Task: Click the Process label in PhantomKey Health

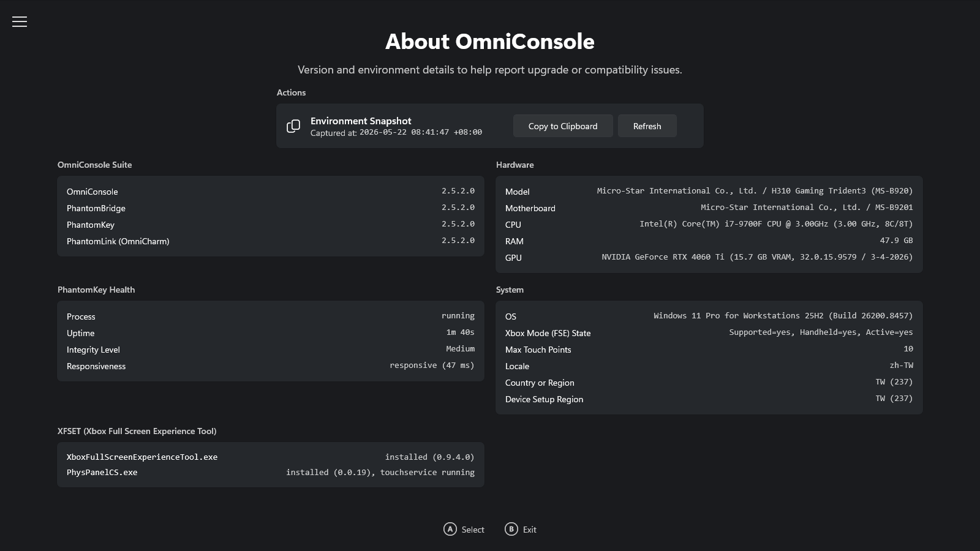Action: coord(81,317)
